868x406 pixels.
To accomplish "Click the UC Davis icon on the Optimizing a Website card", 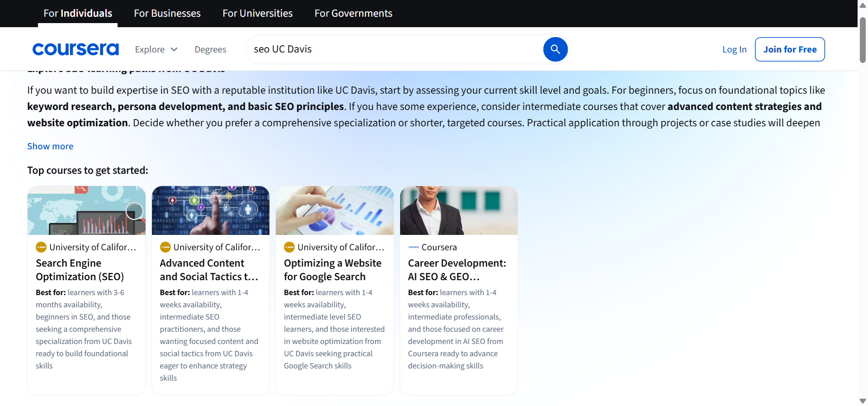I will point(289,247).
